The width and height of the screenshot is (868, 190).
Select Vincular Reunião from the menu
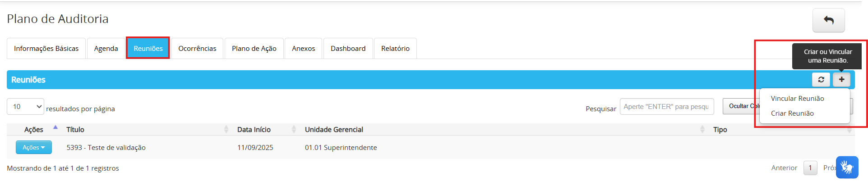[797, 99]
